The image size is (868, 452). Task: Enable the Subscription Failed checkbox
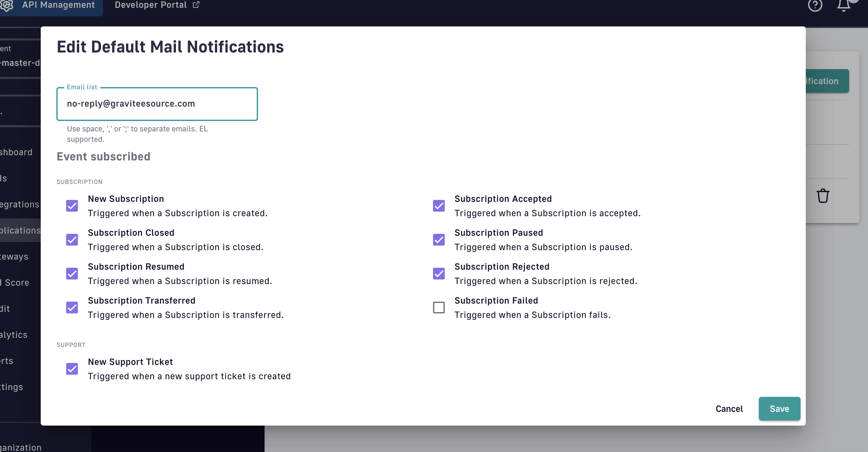coord(438,307)
